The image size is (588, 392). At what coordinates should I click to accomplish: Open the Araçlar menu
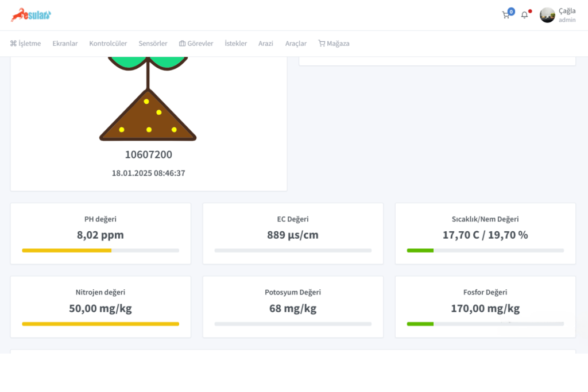[296, 43]
